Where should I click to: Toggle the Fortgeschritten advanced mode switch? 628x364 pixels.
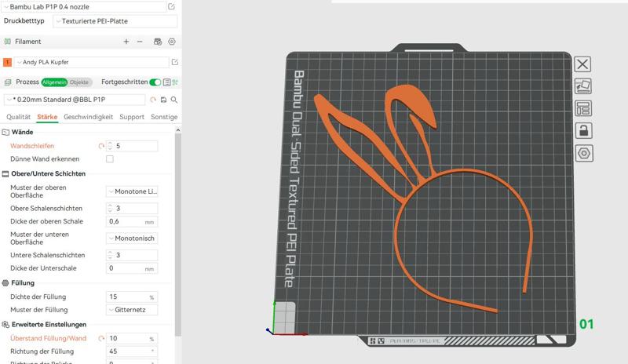tap(155, 82)
